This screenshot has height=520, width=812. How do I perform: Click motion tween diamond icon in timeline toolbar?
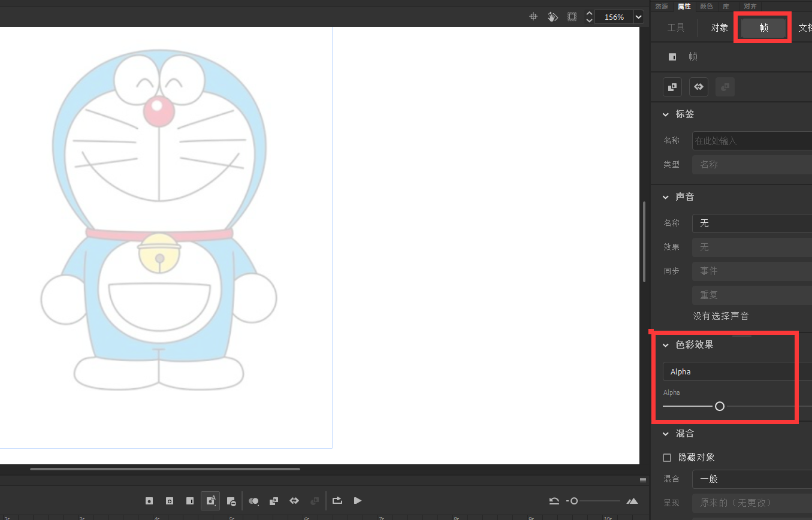[x=294, y=501]
